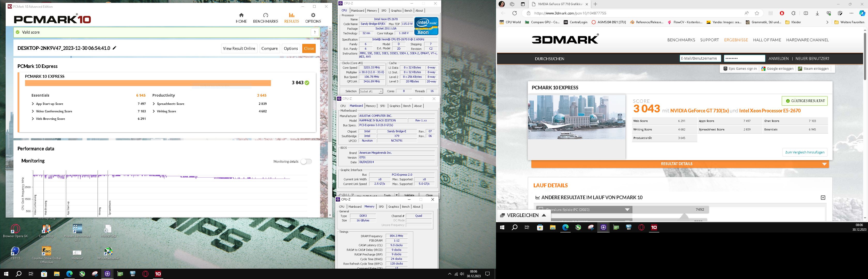Open SPD tab in the CPU-Z DDR3 memory window
This screenshot has width=868, height=279.
click(x=381, y=207)
